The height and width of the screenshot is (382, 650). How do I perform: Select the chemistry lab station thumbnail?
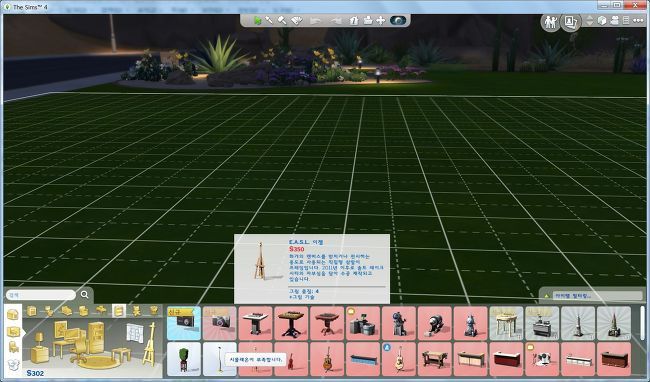(363, 323)
